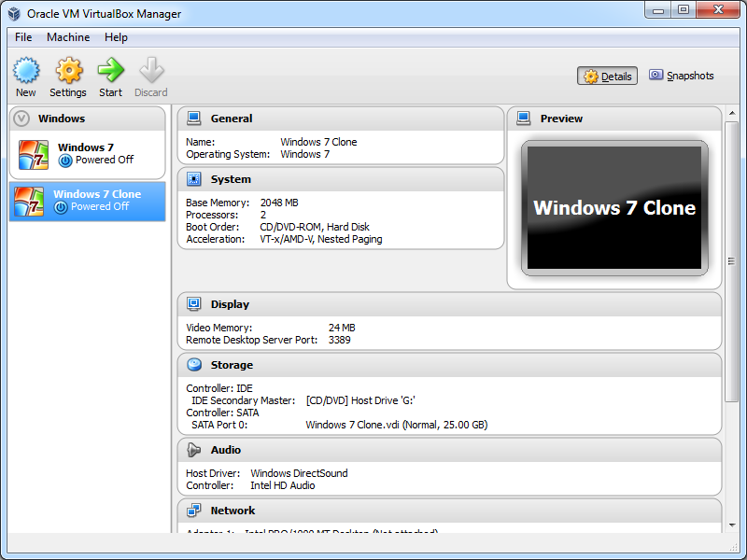
Task: Click the New virtual machine icon
Action: tap(26, 71)
